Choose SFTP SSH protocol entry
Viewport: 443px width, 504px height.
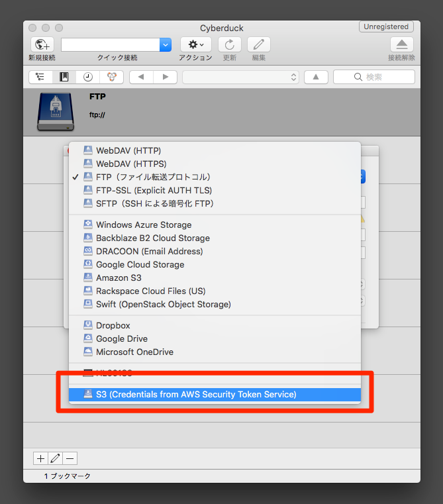pyautogui.click(x=215, y=203)
